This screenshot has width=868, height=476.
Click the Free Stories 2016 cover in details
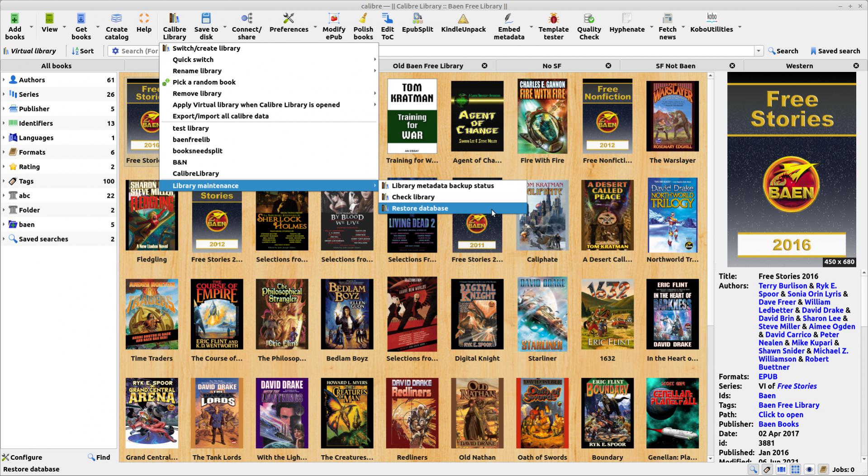(x=792, y=170)
